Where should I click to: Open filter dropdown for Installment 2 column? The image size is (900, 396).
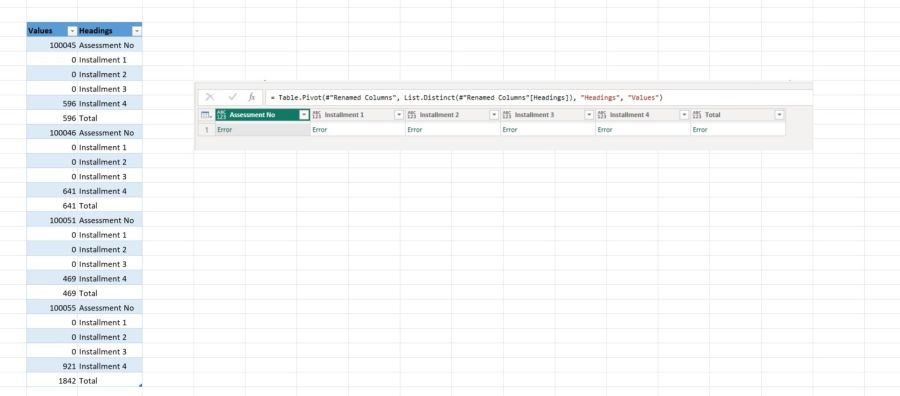click(x=494, y=115)
